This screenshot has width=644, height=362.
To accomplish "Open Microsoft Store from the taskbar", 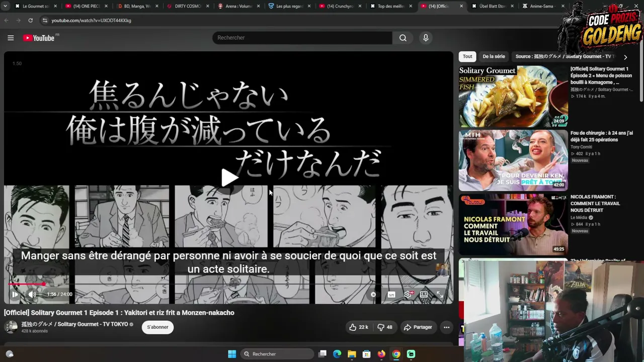I will [367, 354].
